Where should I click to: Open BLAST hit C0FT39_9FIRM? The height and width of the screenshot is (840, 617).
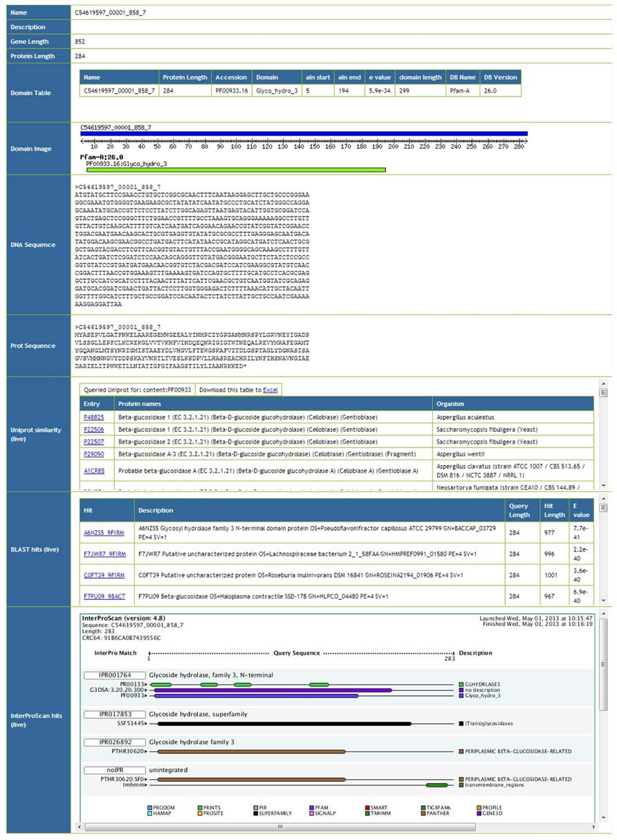pyautogui.click(x=104, y=575)
